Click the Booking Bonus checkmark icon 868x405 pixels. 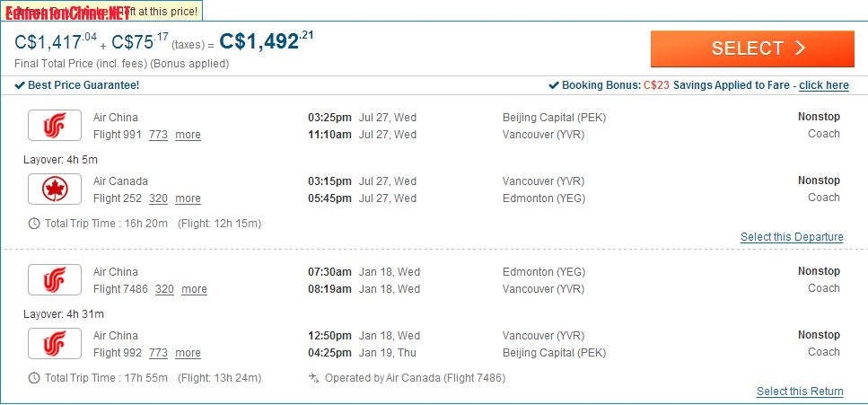pos(554,85)
